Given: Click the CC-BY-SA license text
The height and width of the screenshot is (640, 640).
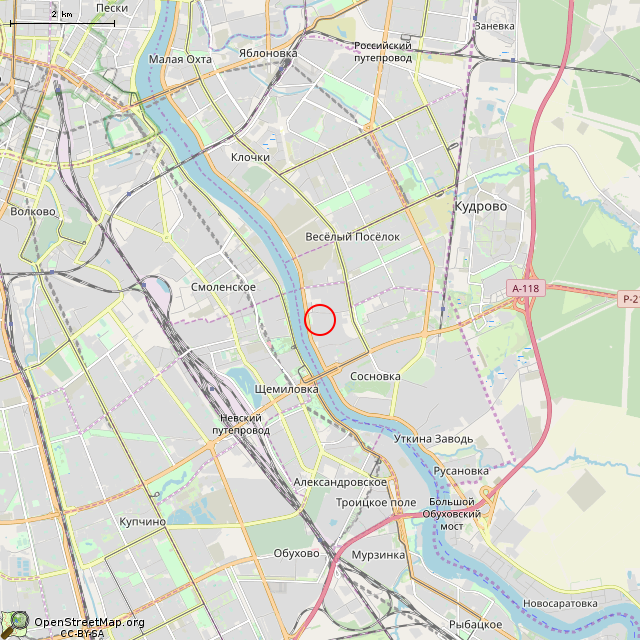Looking at the screenshot, I should coord(82,633).
